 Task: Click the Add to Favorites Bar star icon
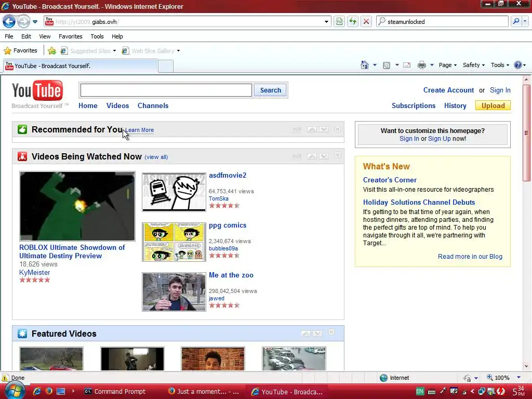(x=52, y=51)
